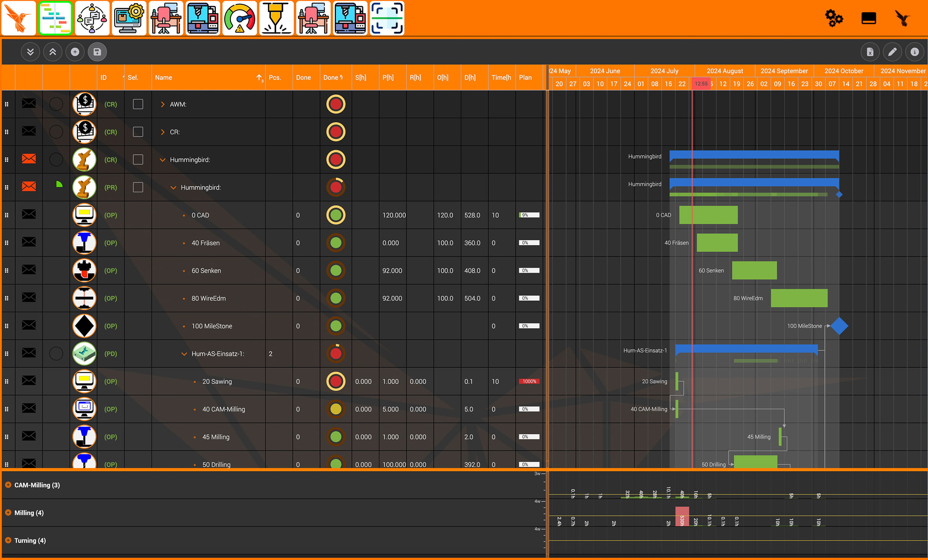Open settings gears icon at top right

pyautogui.click(x=833, y=18)
